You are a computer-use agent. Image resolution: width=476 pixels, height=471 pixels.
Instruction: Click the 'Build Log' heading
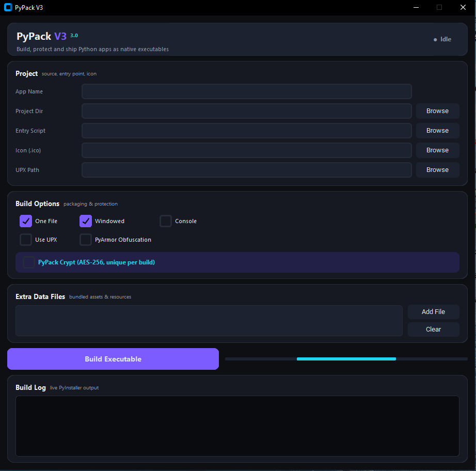click(30, 388)
